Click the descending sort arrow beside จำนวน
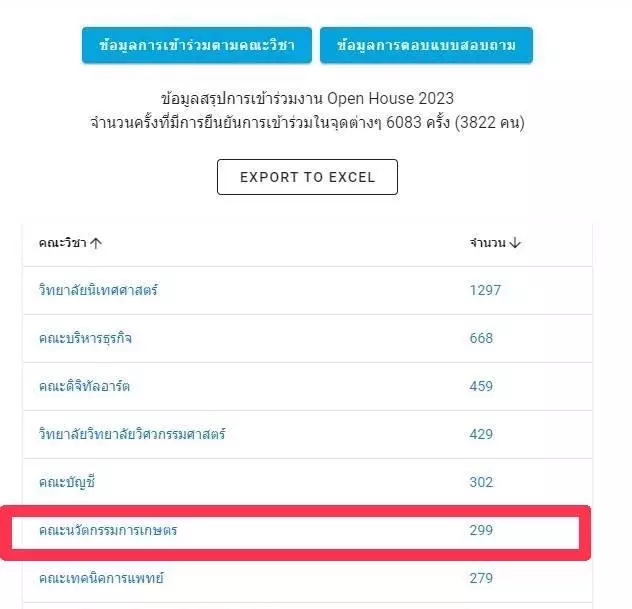Image resolution: width=632 pixels, height=609 pixels. point(515,243)
